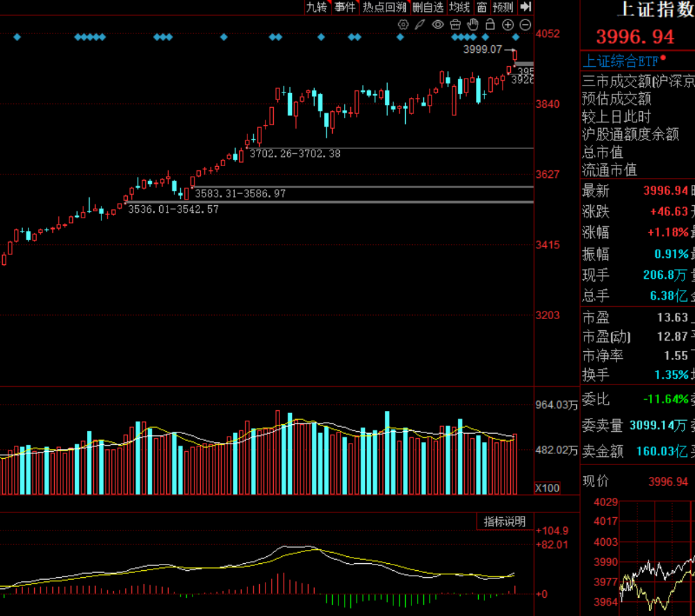Collapse side panel with arrow icon
The image size is (695, 616).
tap(525, 7)
